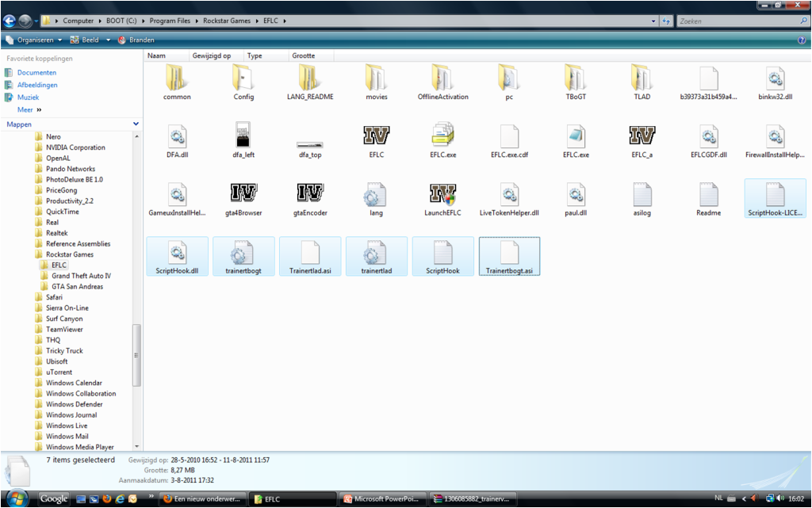This screenshot has width=812, height=508.
Task: Select Grand Theft Auto IV tree folder
Action: tap(81, 276)
